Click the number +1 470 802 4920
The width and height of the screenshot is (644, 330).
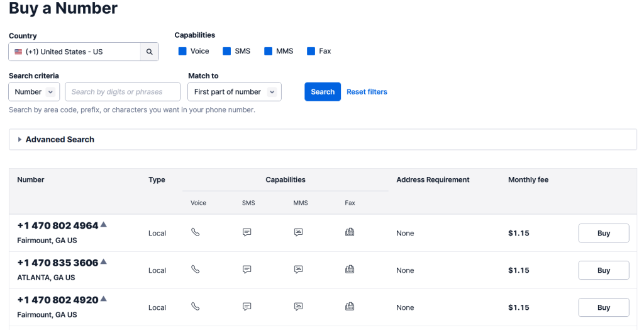[57, 300]
